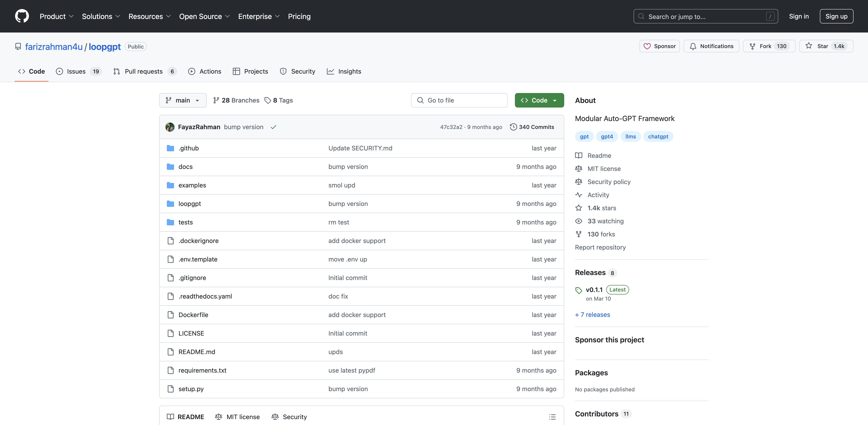Click commit hash 47c32a2

(x=451, y=127)
